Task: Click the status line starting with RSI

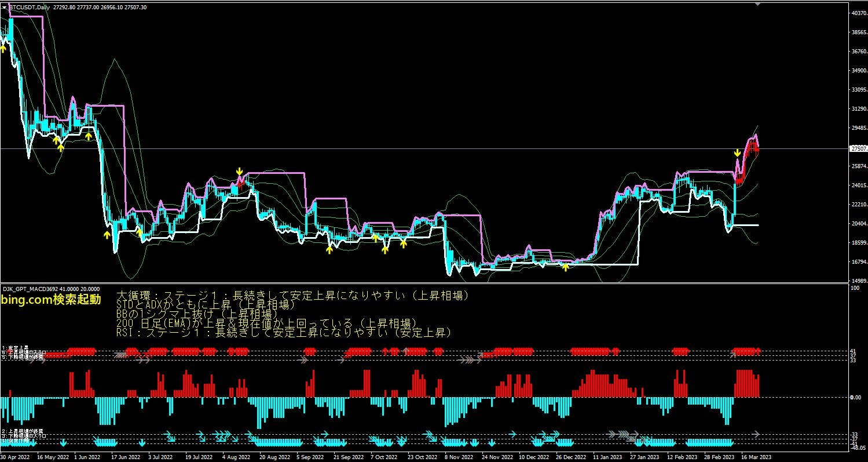Action: [283, 333]
